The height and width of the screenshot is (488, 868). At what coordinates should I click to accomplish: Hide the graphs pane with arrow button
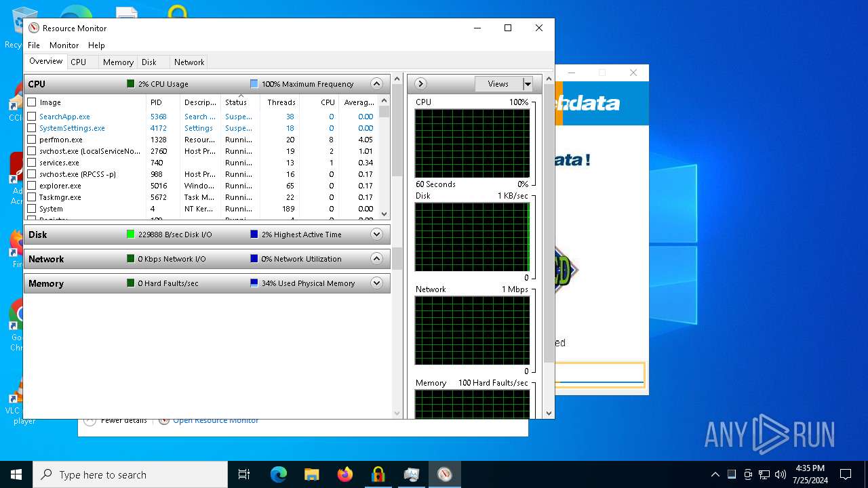(x=420, y=84)
